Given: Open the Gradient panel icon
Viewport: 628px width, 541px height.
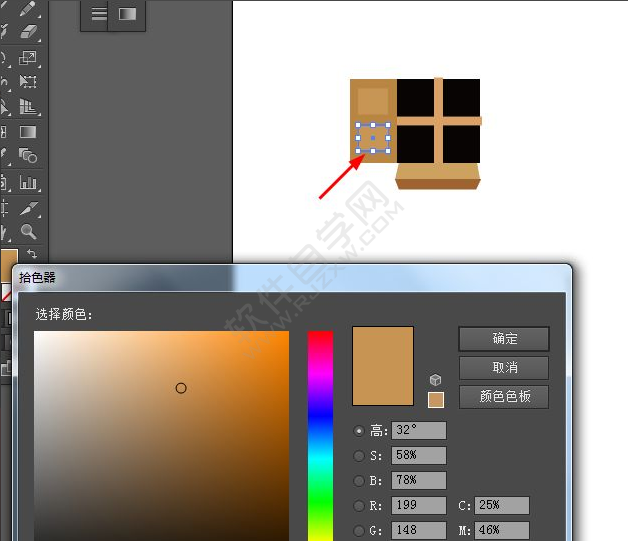Looking at the screenshot, I should (127, 14).
